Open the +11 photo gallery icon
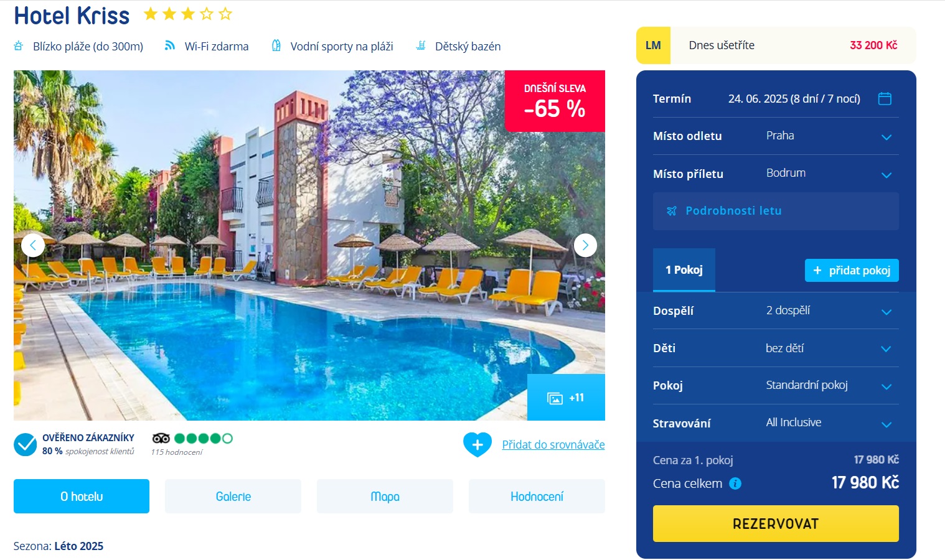945x560 pixels. coord(566,398)
